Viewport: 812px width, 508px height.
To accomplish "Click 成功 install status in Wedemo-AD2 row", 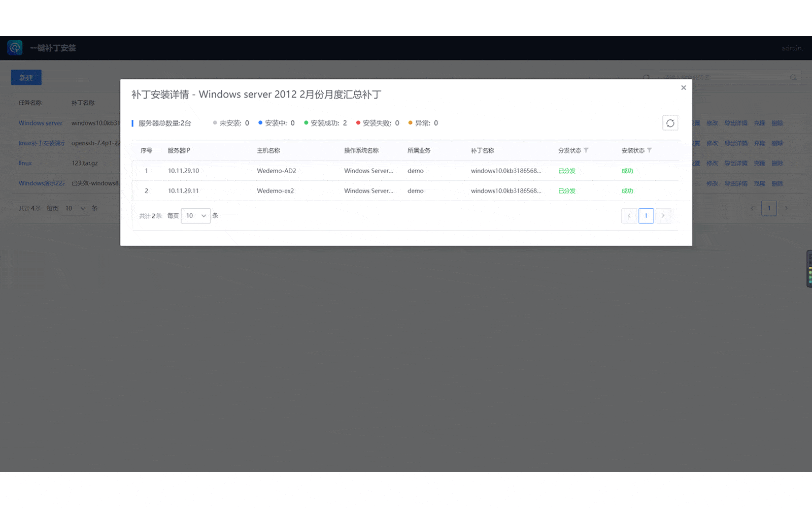I will point(627,171).
